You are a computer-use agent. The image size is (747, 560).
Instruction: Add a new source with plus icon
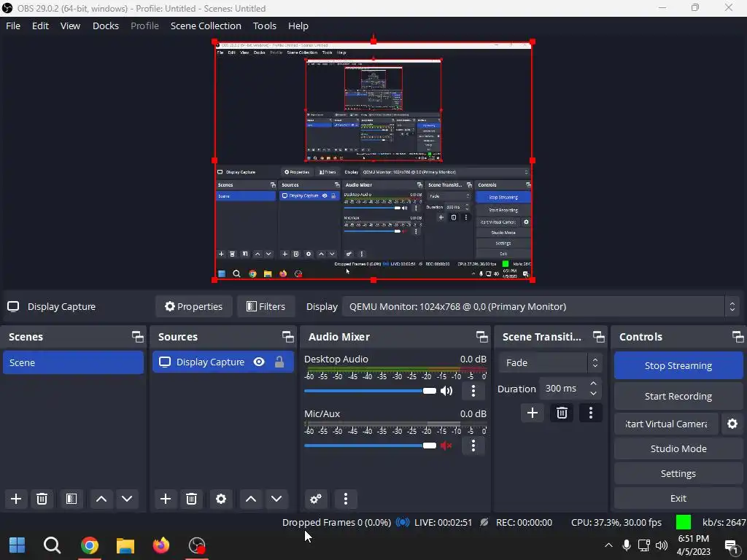tap(166, 499)
